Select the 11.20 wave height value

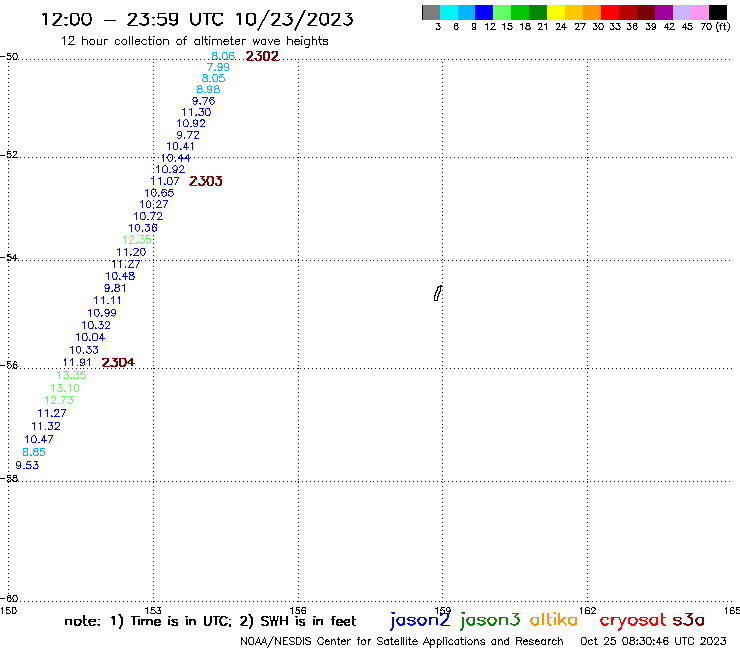(131, 253)
